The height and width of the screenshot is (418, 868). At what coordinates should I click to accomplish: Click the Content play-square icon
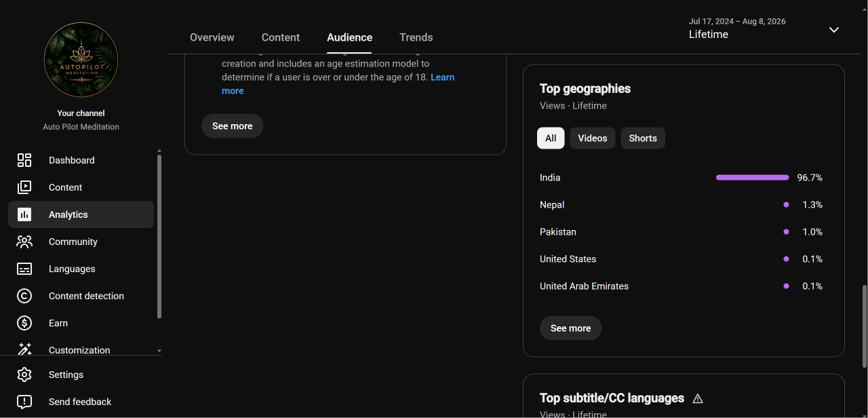click(x=24, y=187)
